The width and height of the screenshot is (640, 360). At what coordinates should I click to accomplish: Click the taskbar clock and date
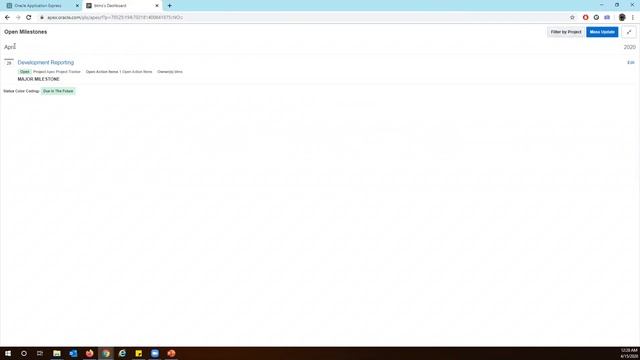click(x=629, y=353)
